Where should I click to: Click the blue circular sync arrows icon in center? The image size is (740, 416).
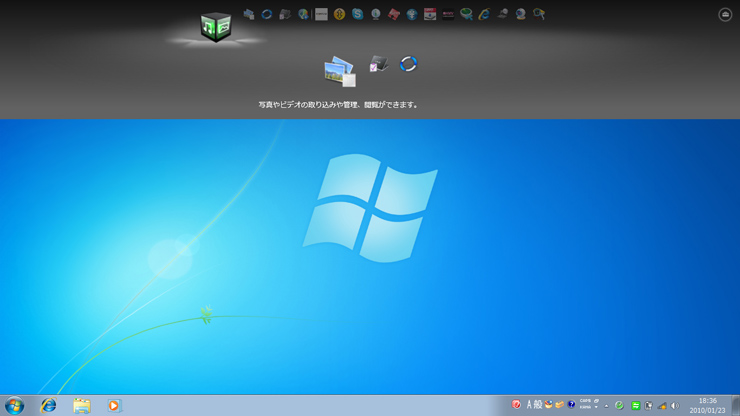(408, 64)
